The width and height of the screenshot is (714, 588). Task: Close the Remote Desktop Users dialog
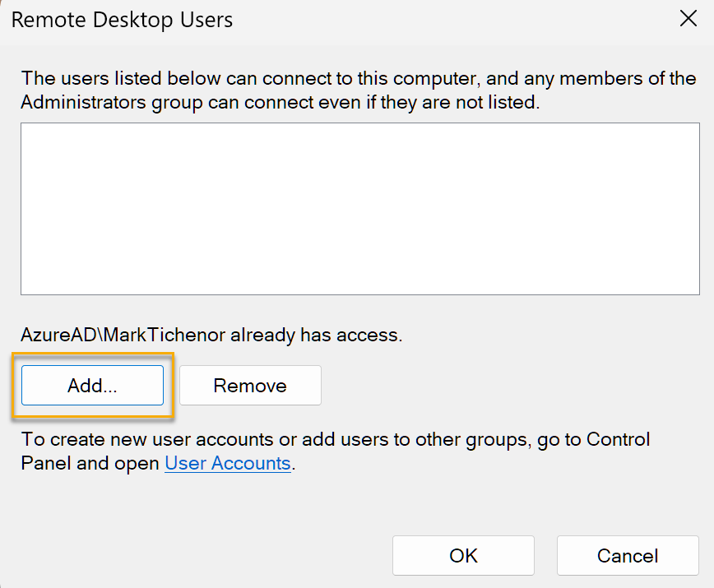(x=688, y=19)
